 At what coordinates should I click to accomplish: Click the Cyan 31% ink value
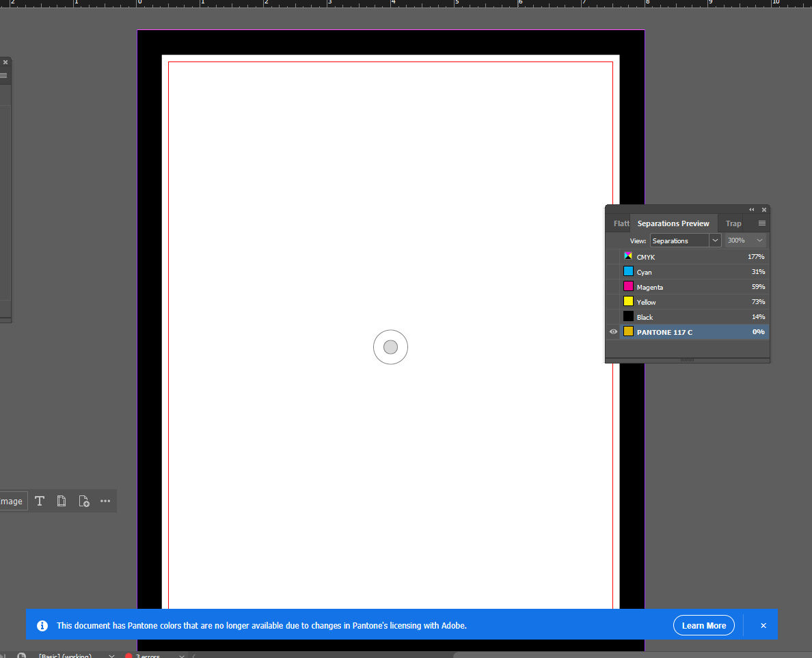(x=758, y=272)
